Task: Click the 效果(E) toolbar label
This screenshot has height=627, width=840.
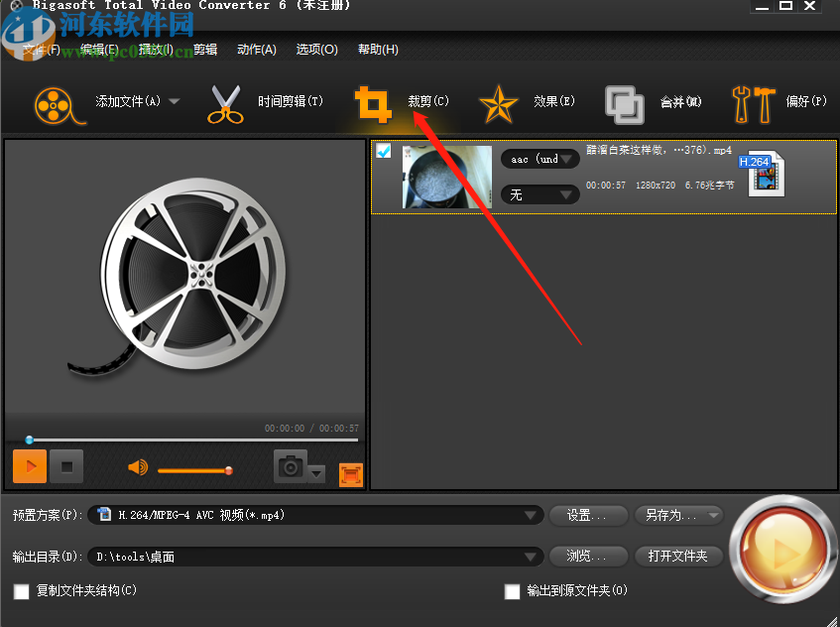Action: 554,101
